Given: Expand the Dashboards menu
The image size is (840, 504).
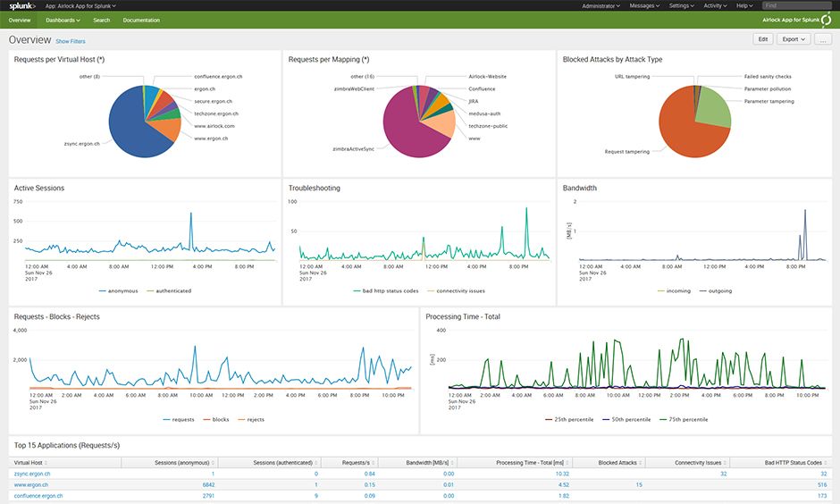Looking at the screenshot, I should (63, 21).
